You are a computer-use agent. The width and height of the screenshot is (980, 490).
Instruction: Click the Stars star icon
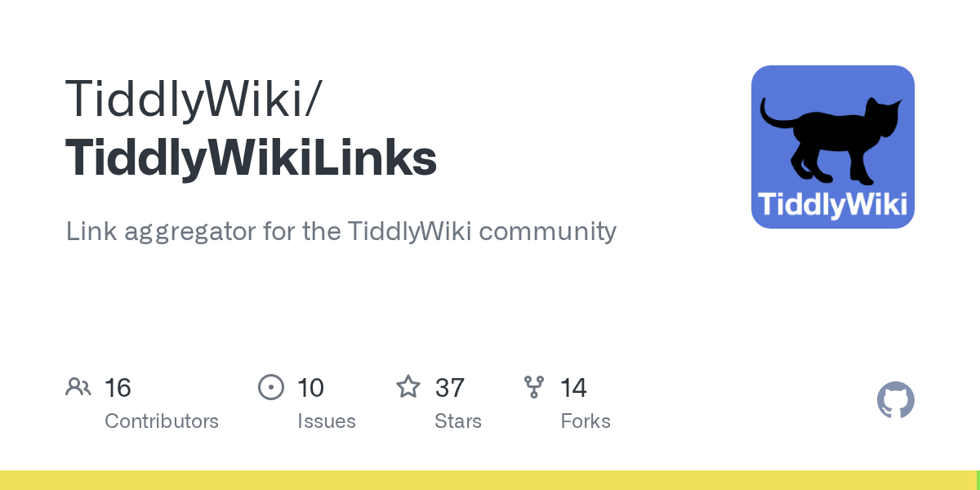(408, 386)
